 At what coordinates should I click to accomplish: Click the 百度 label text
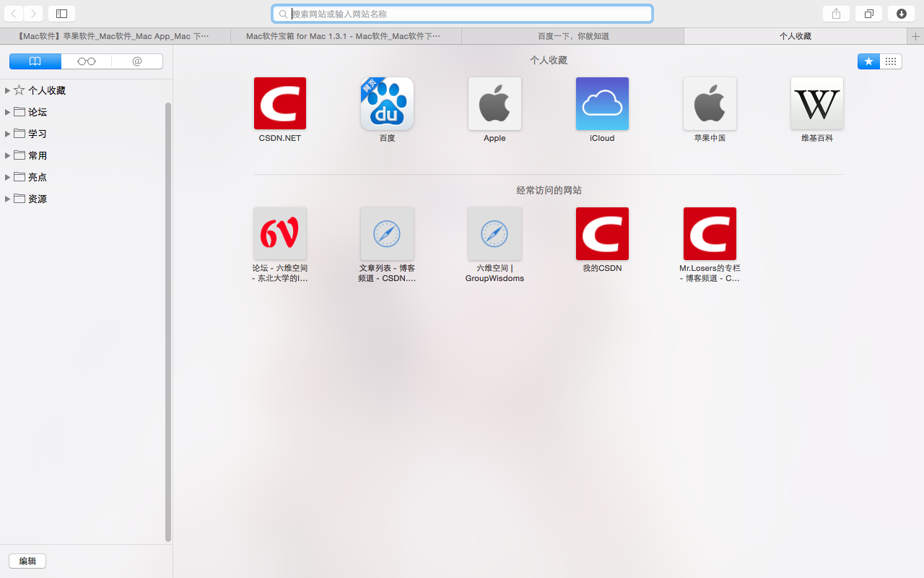point(388,138)
